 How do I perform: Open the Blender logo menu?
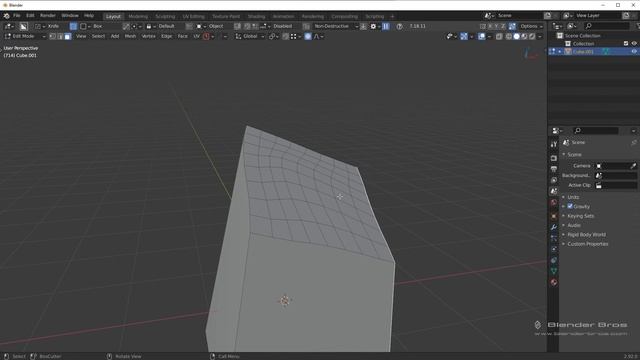click(x=7, y=16)
